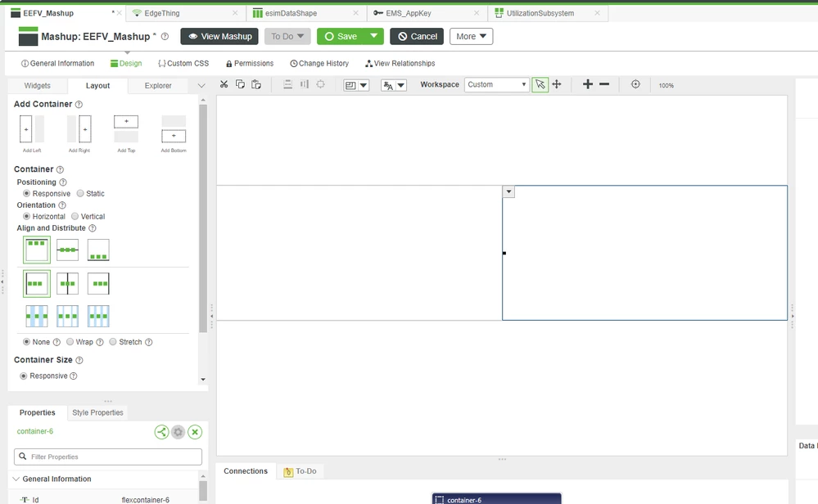Select Horizontal orientation radio button
This screenshot has width=818, height=504.
point(26,216)
